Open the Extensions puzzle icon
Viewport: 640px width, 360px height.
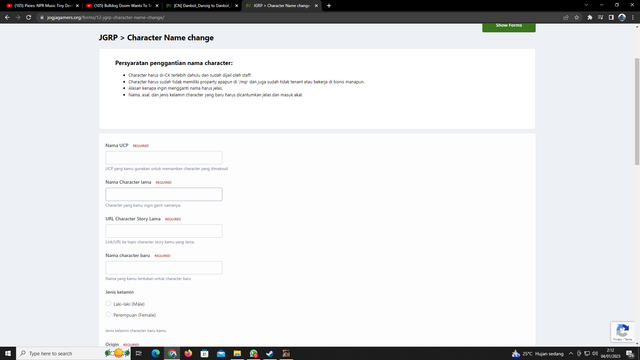tap(590, 18)
